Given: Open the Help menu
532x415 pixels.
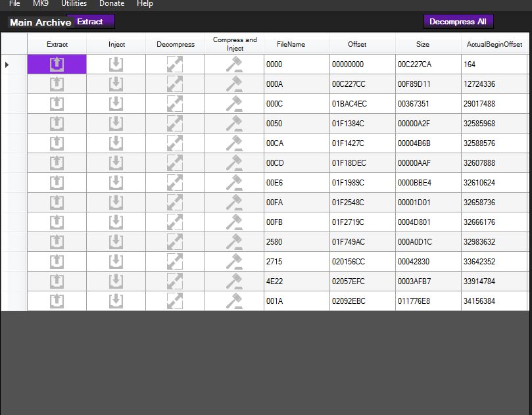Looking at the screenshot, I should pos(145,3).
